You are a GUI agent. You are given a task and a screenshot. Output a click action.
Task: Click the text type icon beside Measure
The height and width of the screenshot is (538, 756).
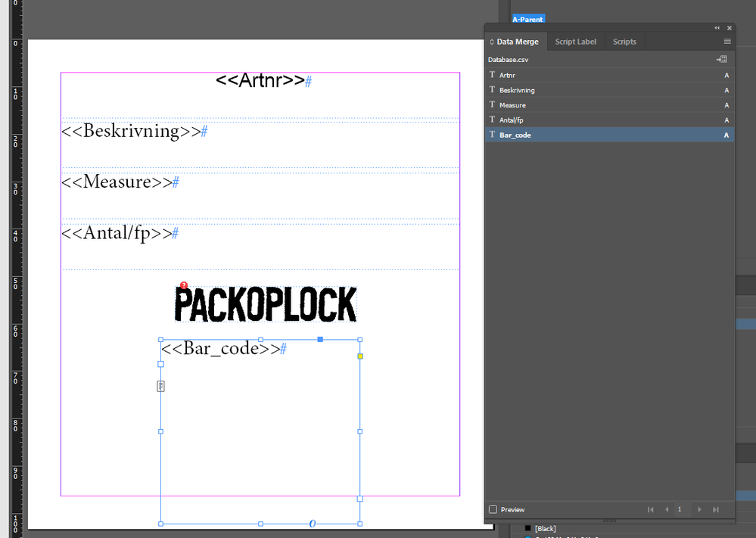[492, 104]
